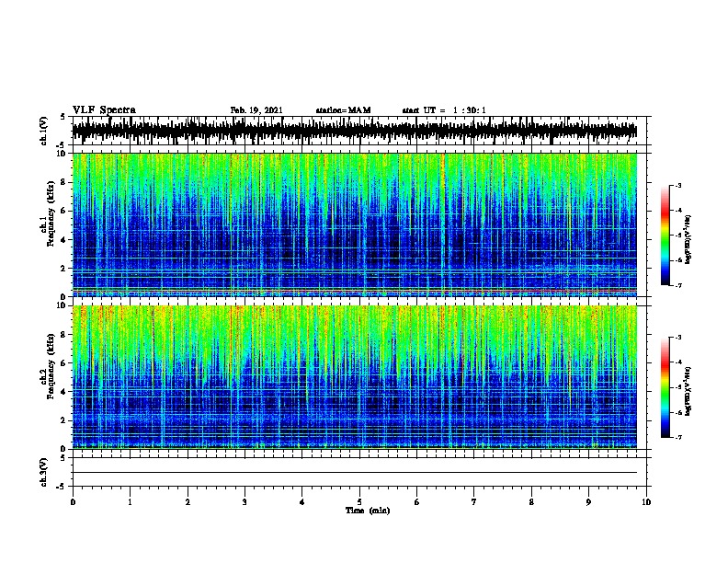Click time axis tick label "4"

tap(302, 501)
